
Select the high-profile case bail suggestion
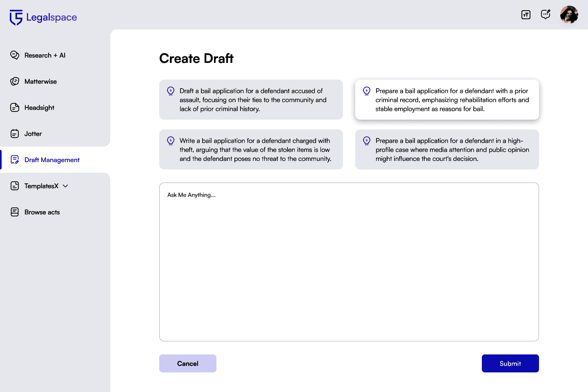[x=447, y=149]
